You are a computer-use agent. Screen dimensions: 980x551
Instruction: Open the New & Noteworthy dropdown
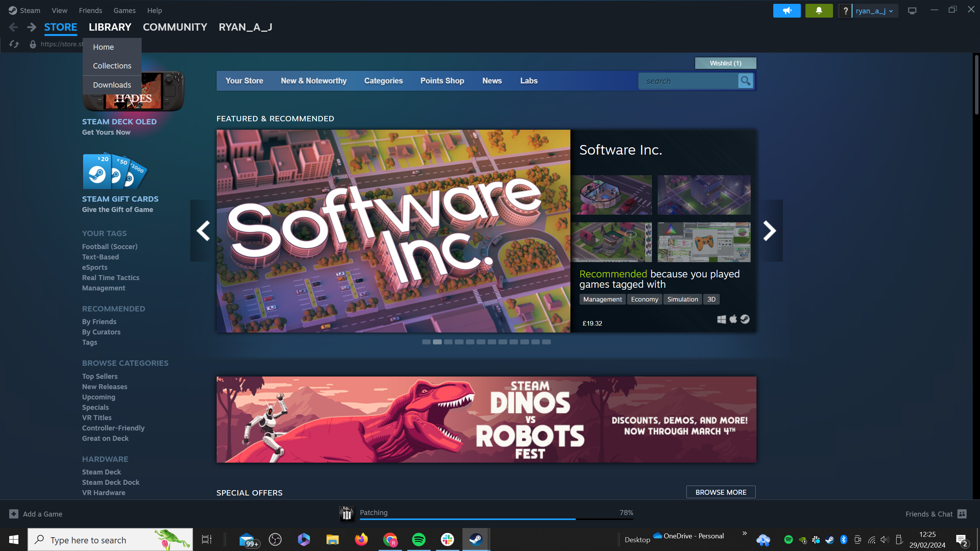coord(314,81)
